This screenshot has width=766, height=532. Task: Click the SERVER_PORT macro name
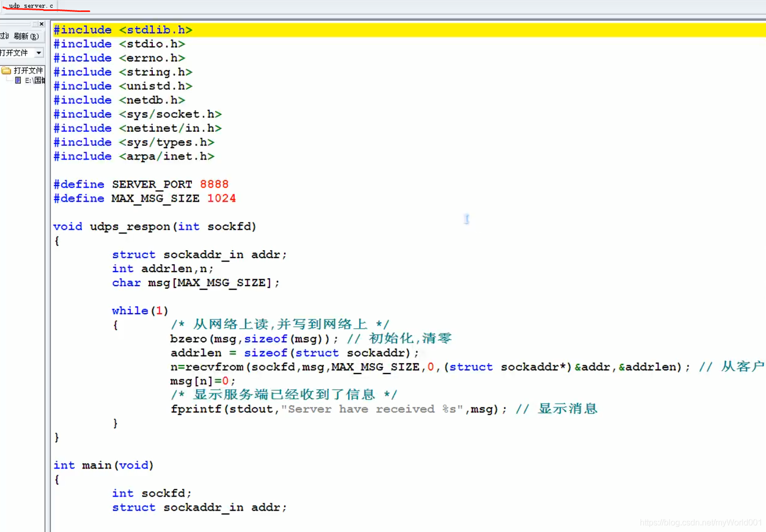152,184
